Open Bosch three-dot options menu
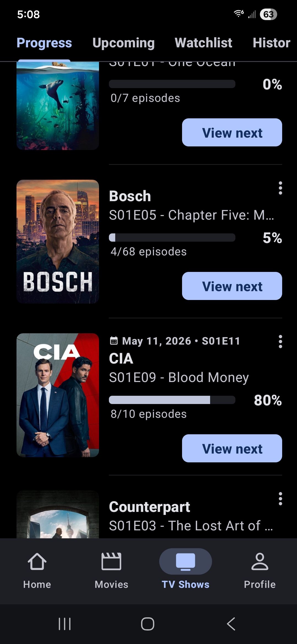 pyautogui.click(x=280, y=188)
